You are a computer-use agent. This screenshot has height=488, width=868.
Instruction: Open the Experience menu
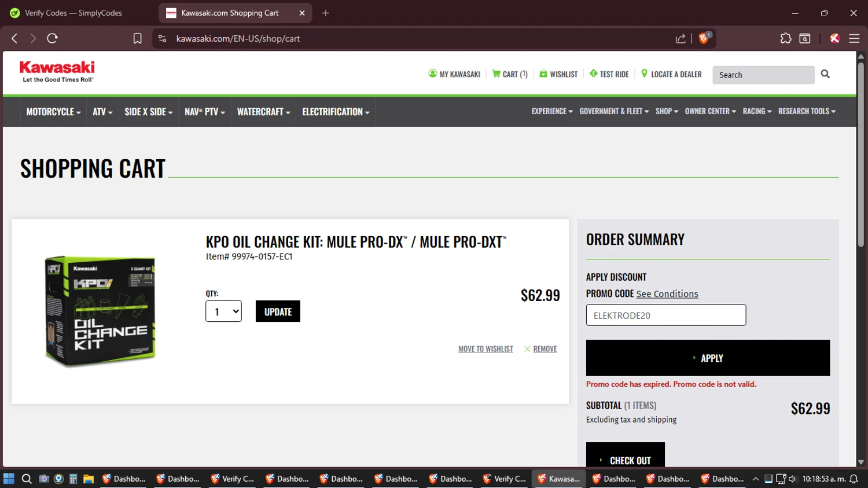552,111
